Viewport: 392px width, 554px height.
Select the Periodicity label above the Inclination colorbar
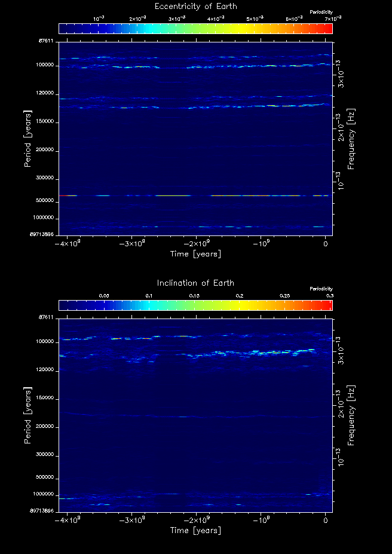320,289
